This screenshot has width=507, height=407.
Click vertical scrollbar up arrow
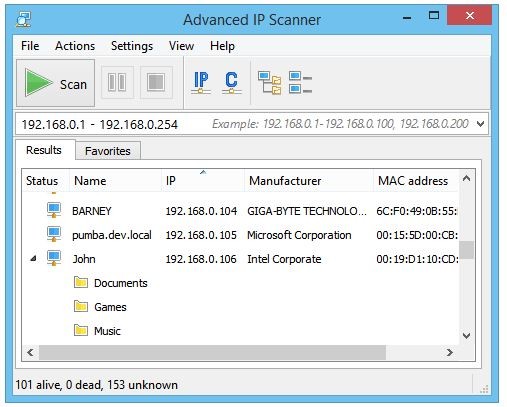click(x=466, y=179)
